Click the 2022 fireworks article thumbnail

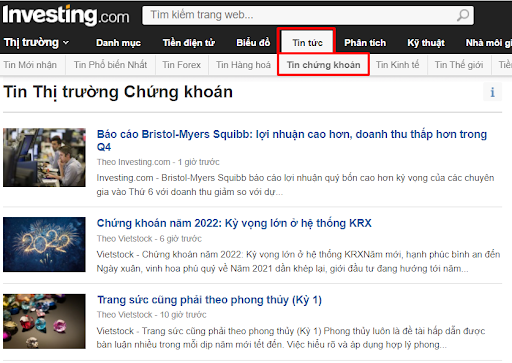[44, 244]
